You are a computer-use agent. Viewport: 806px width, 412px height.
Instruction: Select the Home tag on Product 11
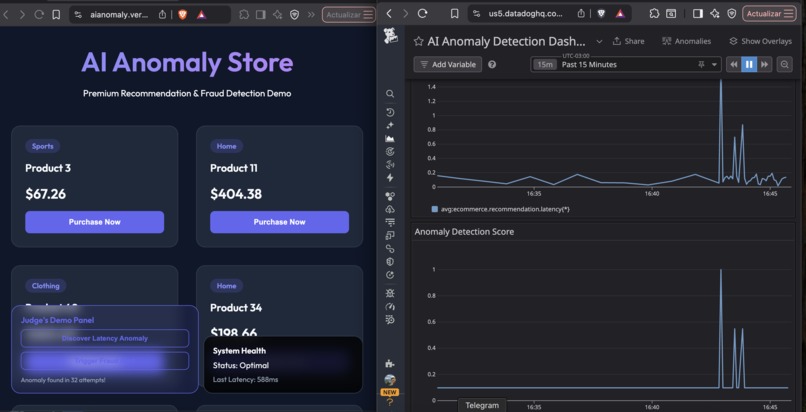coord(226,146)
